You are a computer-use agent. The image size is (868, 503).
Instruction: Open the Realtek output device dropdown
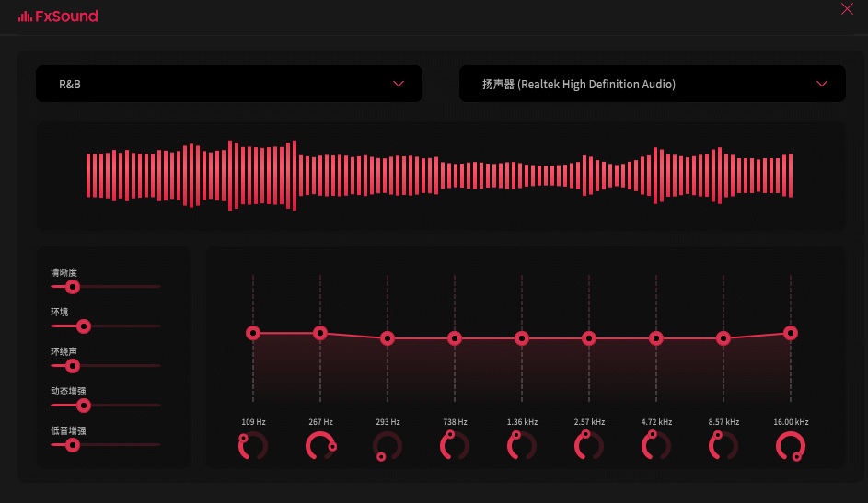(x=652, y=84)
